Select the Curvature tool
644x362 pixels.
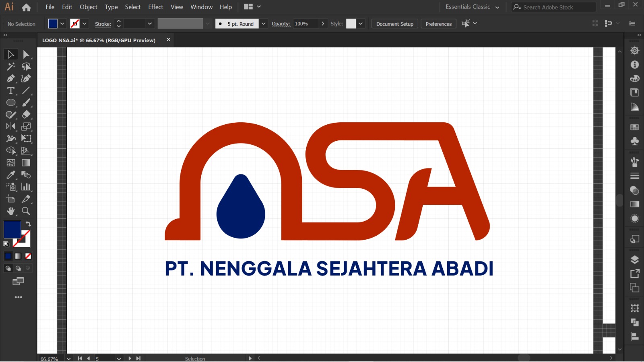(x=26, y=78)
